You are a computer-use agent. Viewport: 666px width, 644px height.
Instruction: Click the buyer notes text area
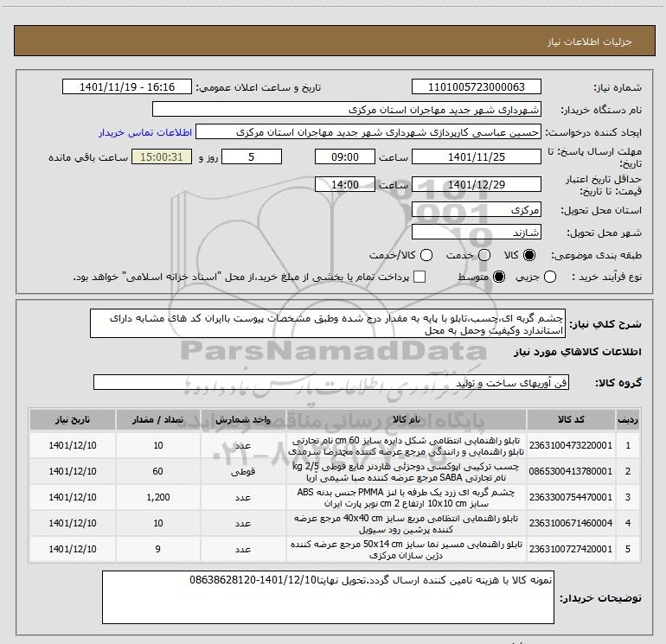click(328, 597)
